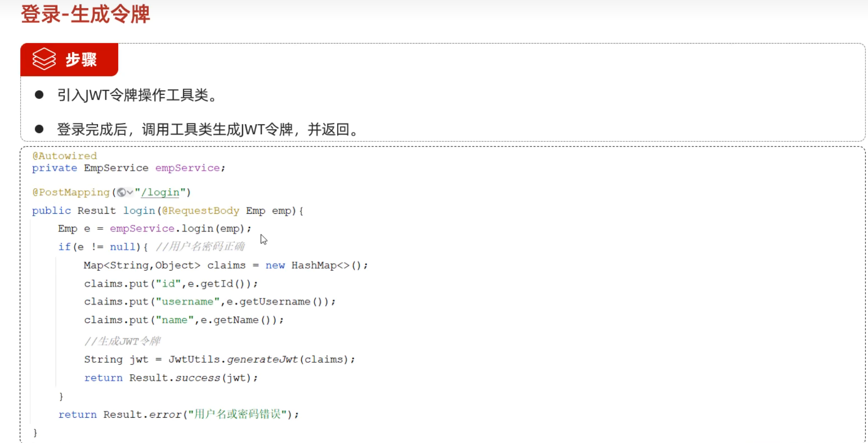Click the public Result login method signature

168,211
